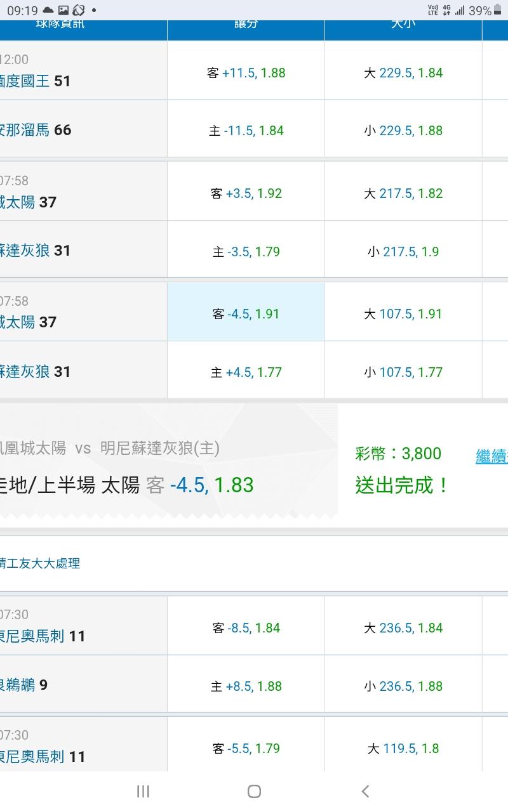508x812 pixels.
Task: Select 客 -8.5, 1.84 spread odds
Action: click(x=246, y=628)
